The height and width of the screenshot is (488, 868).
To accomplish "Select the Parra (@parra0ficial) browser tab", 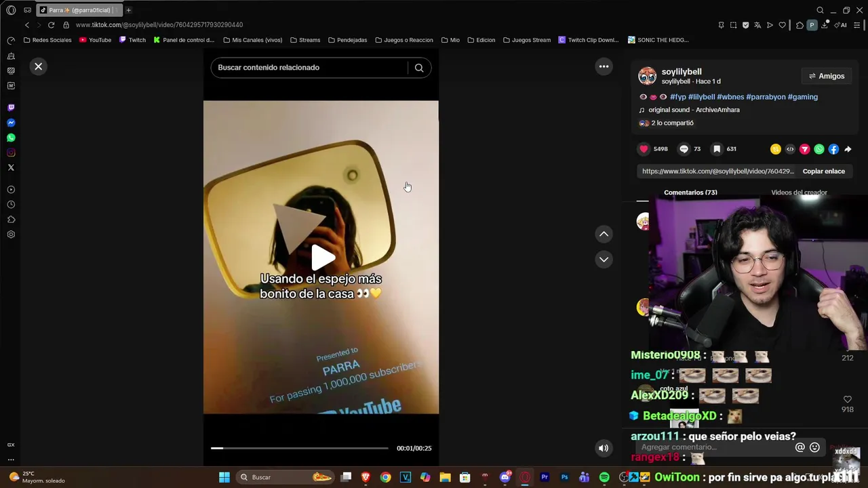I will pos(79,10).
